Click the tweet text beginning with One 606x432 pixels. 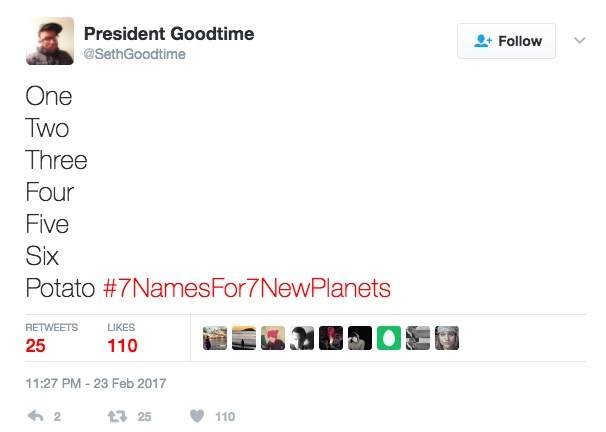pos(49,97)
